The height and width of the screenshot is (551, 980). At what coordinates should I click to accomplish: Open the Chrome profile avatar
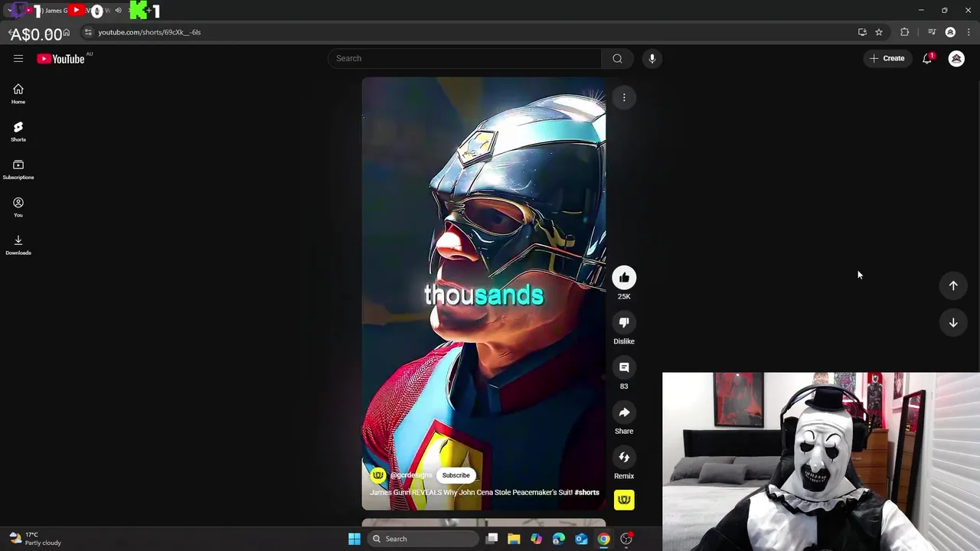click(x=950, y=32)
